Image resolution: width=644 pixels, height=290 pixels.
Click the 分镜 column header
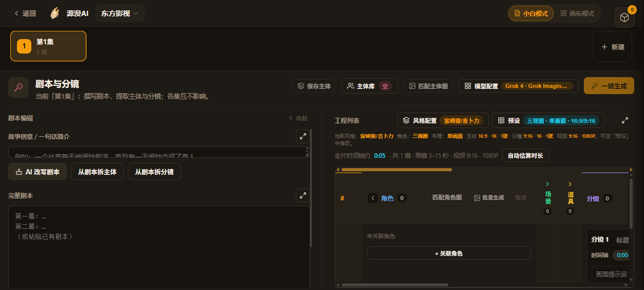click(x=593, y=198)
